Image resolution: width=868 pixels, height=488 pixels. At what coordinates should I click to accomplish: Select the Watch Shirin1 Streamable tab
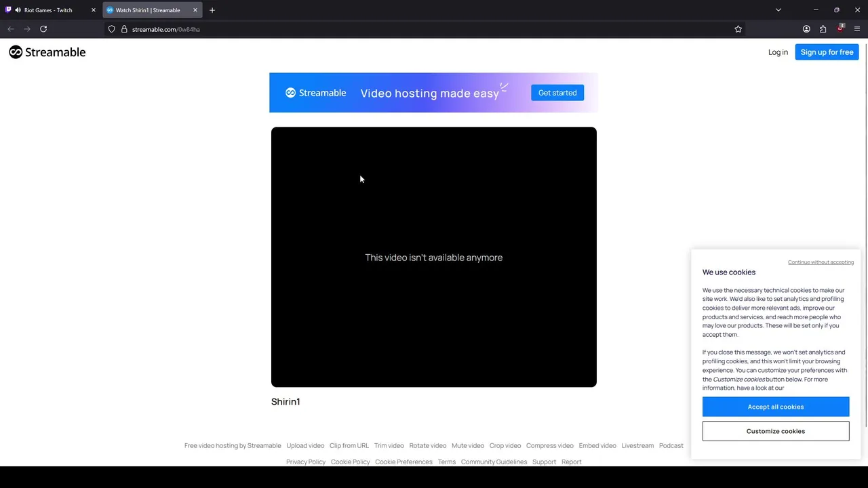[153, 10]
